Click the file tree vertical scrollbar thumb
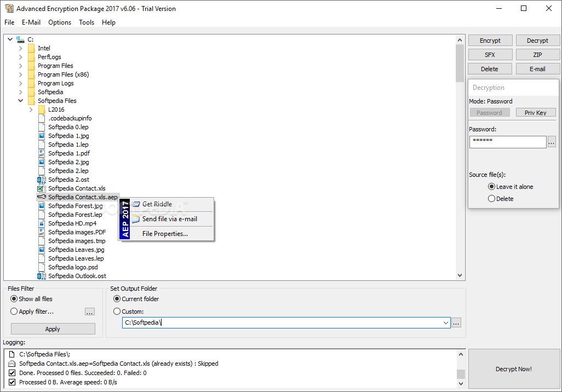 [x=460, y=63]
